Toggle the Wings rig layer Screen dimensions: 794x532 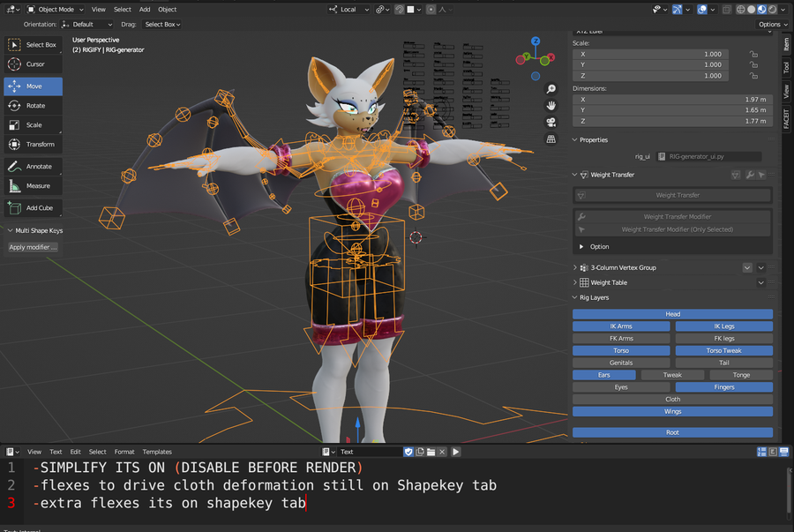pos(672,411)
